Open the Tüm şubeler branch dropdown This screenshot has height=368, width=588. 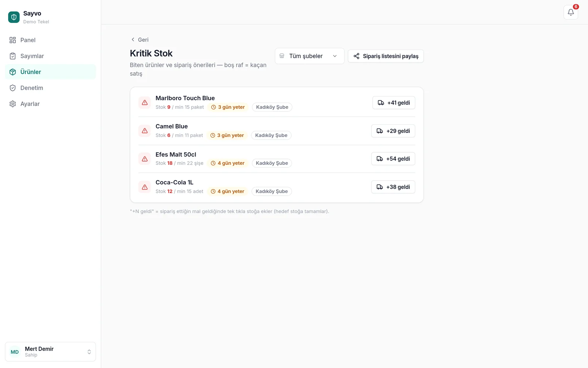point(309,56)
